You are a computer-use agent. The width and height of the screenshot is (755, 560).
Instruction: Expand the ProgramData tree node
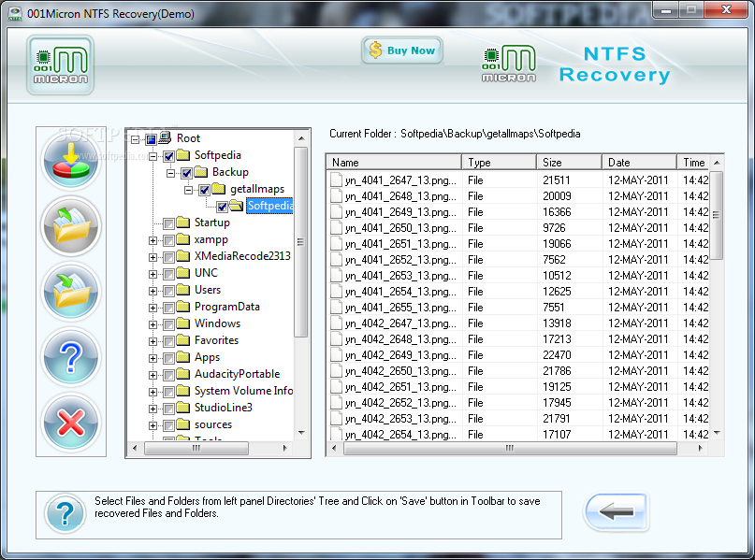(152, 308)
